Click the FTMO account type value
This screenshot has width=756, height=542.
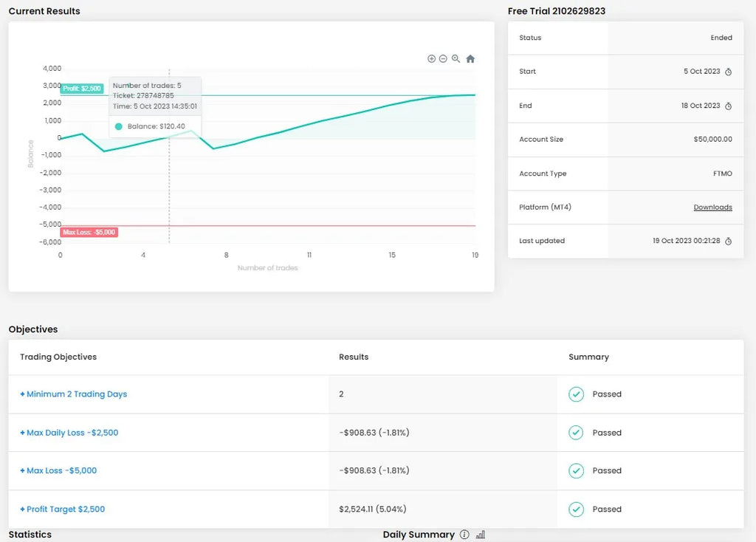[723, 174]
